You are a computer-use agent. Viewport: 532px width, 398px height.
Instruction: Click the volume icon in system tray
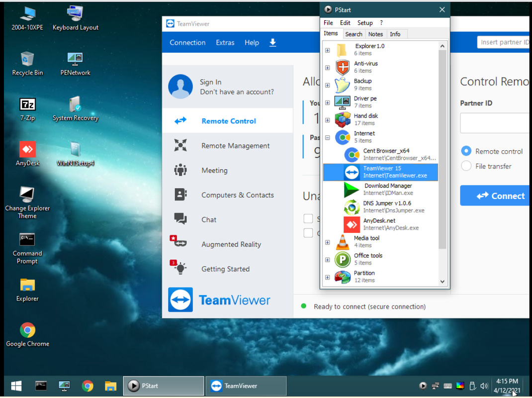coord(484,386)
